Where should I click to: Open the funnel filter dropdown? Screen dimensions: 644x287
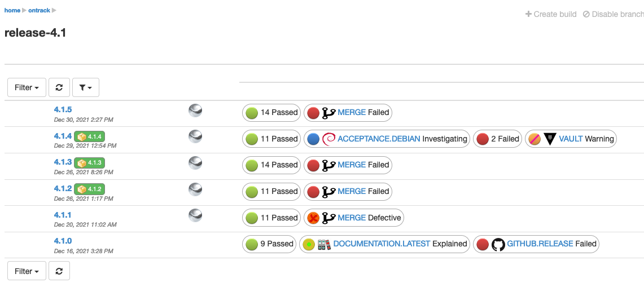pos(86,87)
